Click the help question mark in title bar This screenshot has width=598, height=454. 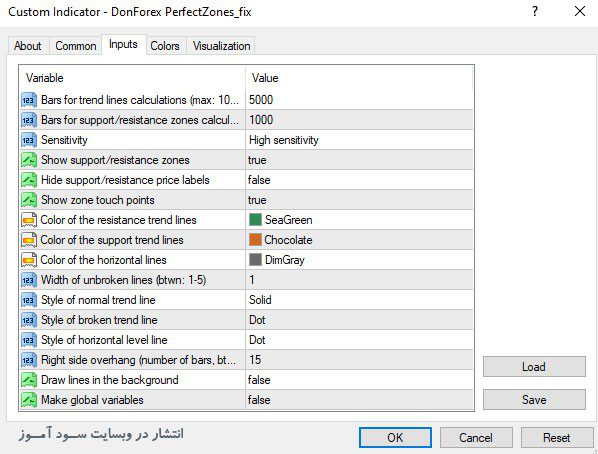click(x=535, y=11)
